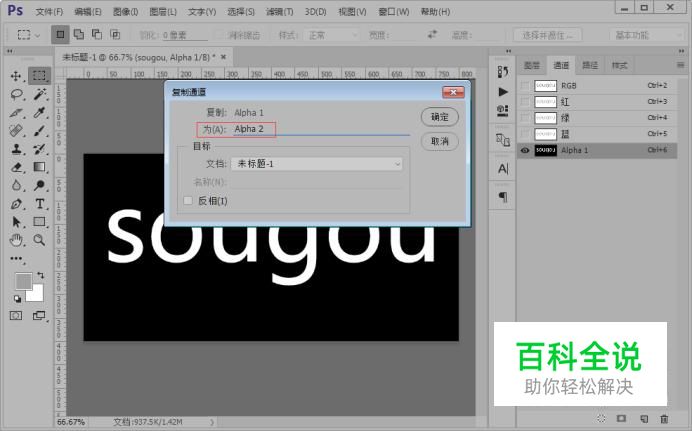Image resolution: width=692 pixels, height=431 pixels.
Task: Open the Edit Toolbar three-dots button
Action: pyautogui.click(x=16, y=259)
